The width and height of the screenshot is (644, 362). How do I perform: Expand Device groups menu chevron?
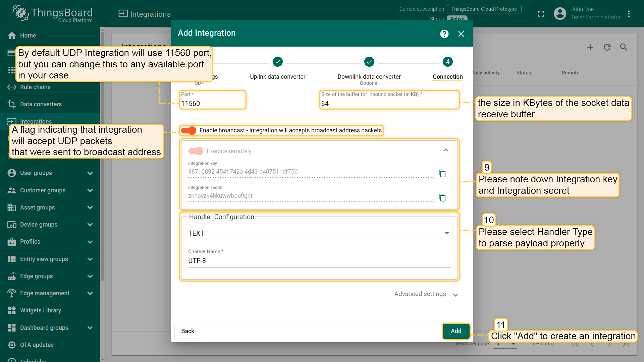(90, 225)
